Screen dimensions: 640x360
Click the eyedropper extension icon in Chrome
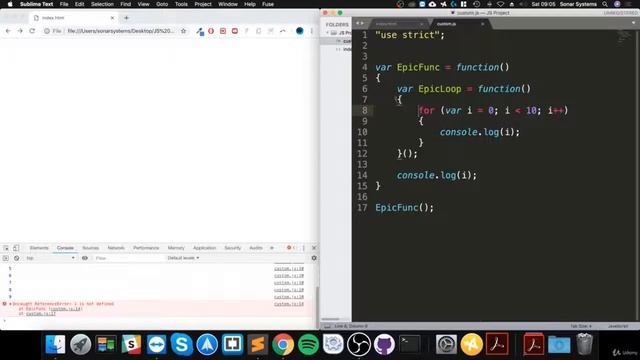200,31
